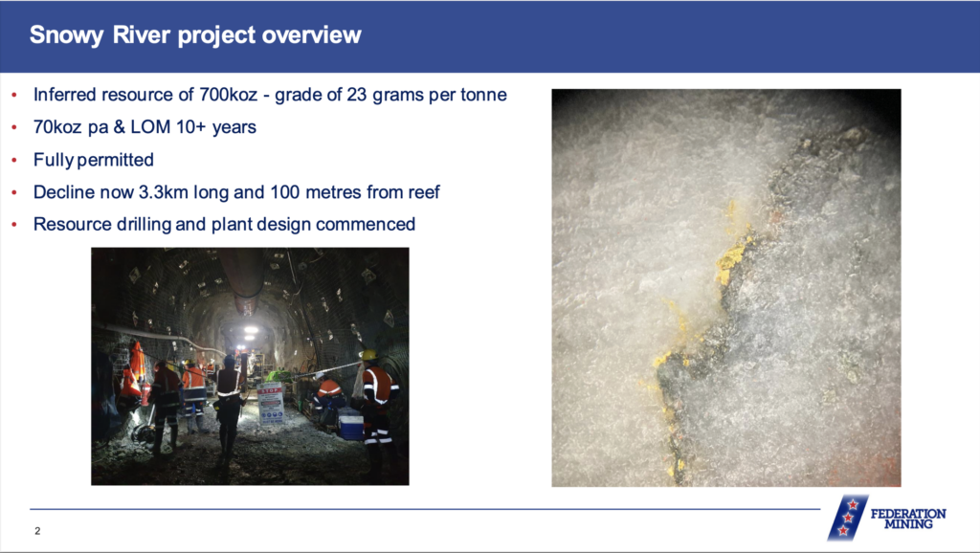The image size is (980, 553).
Task: Click the red bullet beside "Resource drilling"
Action: tap(13, 225)
